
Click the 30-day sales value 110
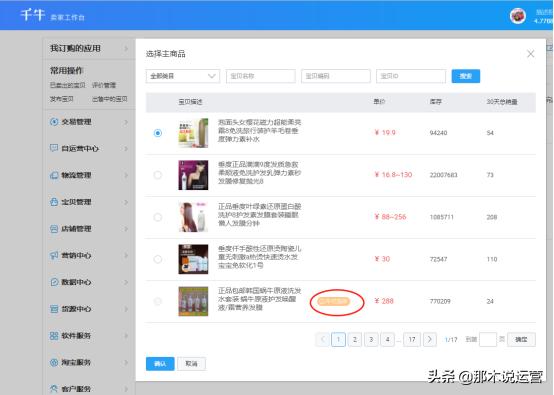(492, 259)
